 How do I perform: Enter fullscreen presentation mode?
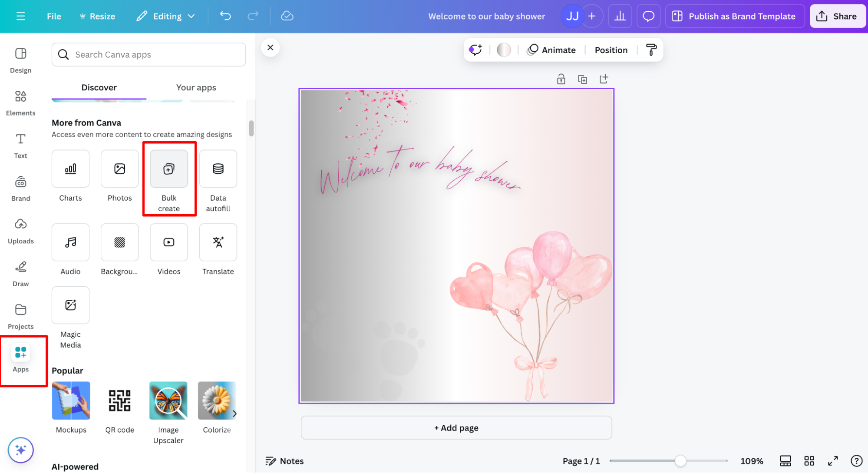pos(833,461)
